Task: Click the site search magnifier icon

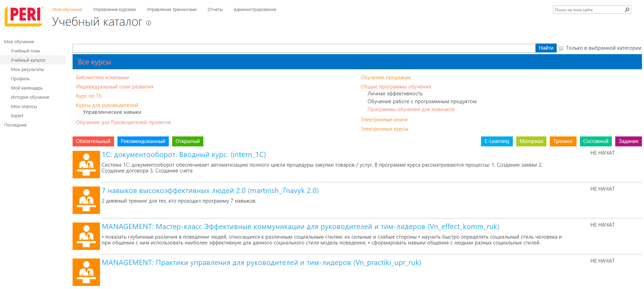Action: pos(627,10)
